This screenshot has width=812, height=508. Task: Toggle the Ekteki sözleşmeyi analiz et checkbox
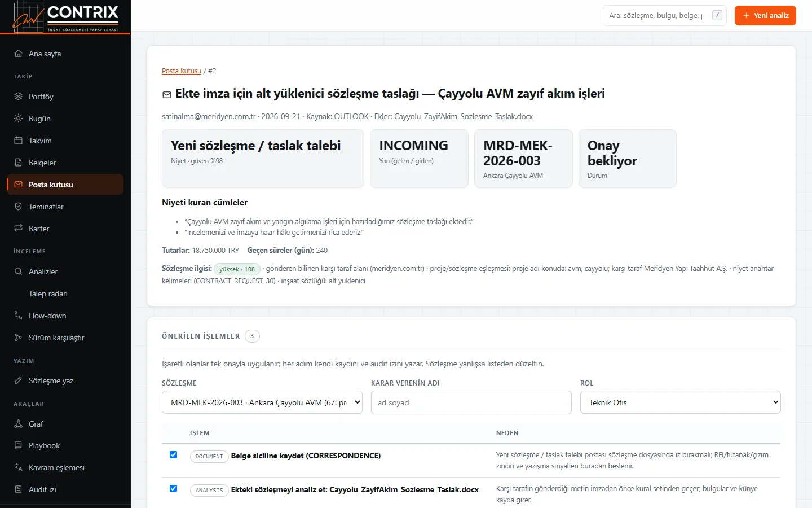173,489
